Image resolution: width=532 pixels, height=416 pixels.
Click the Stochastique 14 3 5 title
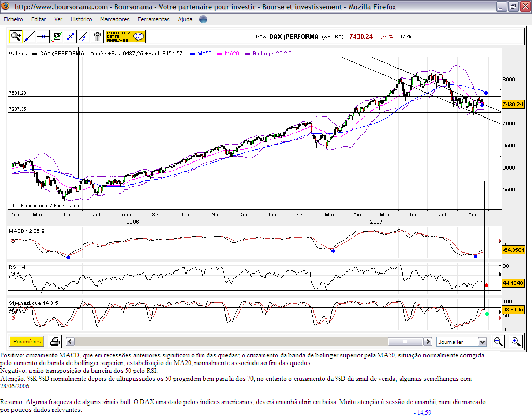tap(33, 303)
